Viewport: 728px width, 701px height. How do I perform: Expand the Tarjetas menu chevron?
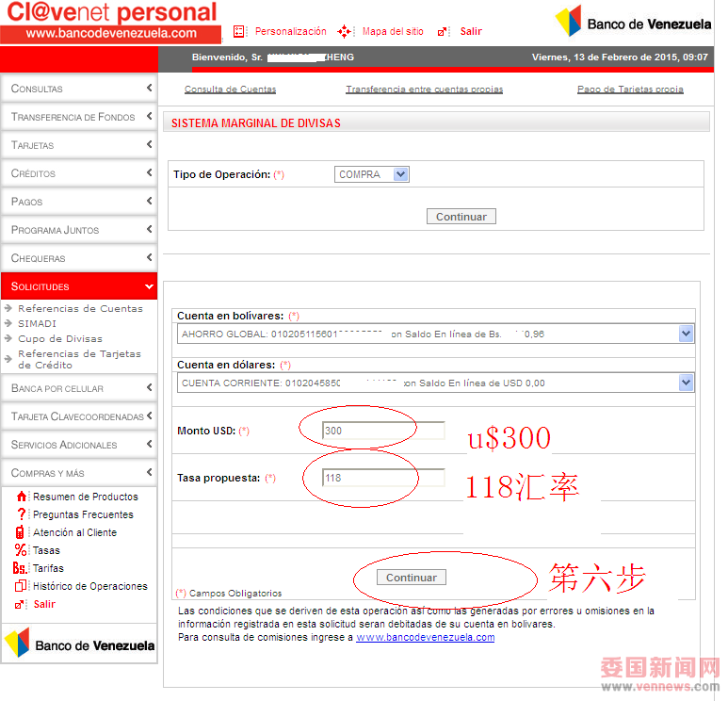(150, 144)
